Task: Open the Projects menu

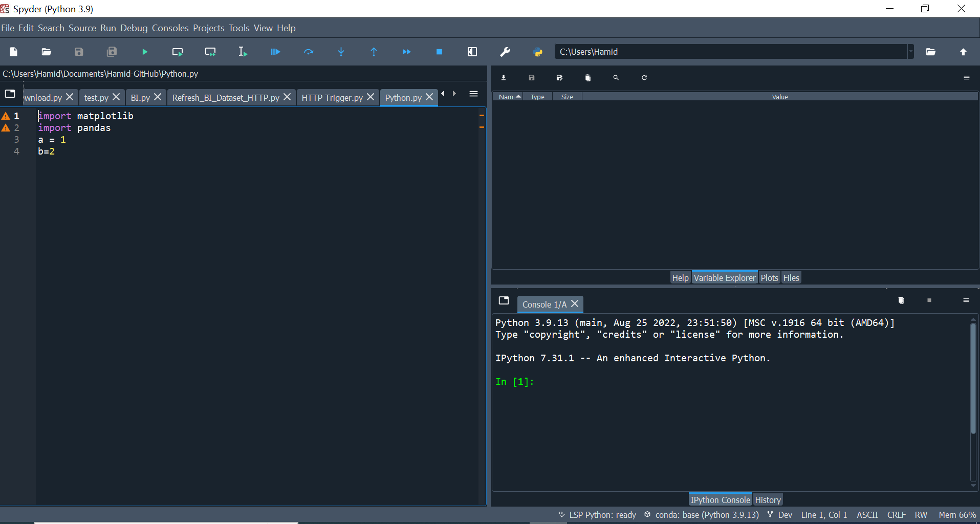Action: click(209, 28)
